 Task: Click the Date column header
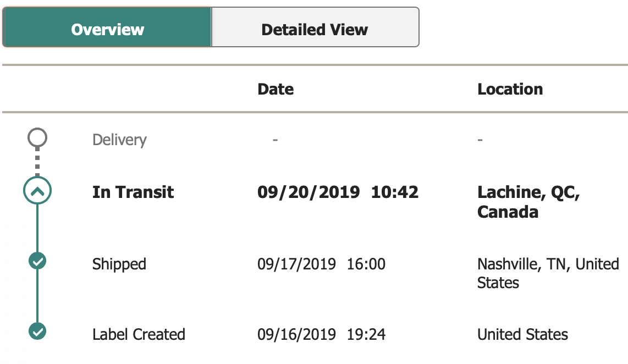[276, 90]
